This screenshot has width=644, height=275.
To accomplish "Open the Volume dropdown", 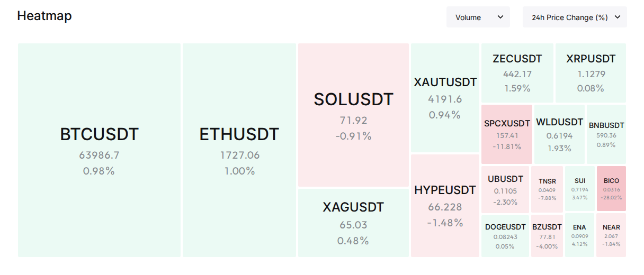I will tap(478, 17).
